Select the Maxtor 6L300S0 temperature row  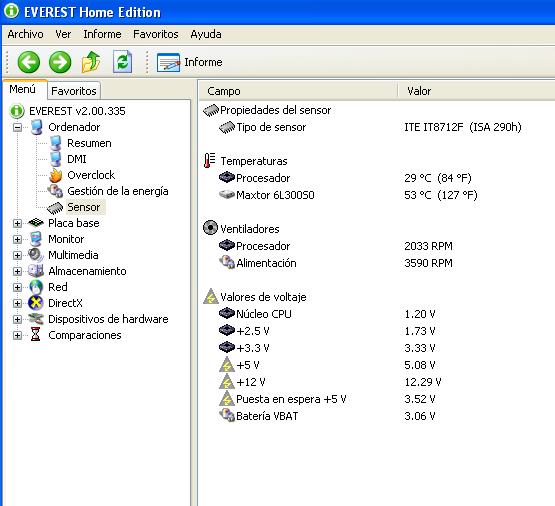click(377, 195)
